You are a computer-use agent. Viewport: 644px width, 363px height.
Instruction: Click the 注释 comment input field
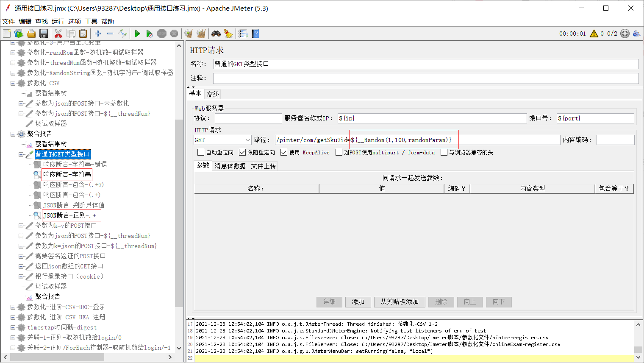(426, 78)
